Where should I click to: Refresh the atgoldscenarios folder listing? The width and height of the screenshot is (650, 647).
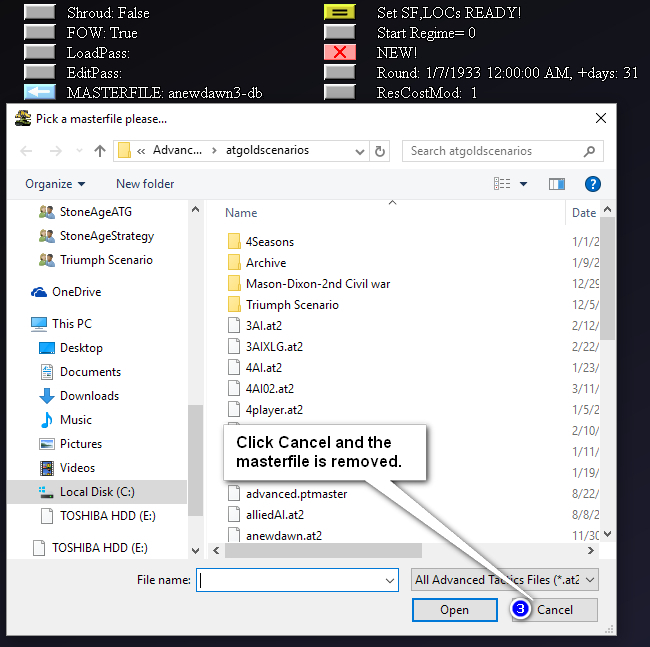(380, 151)
